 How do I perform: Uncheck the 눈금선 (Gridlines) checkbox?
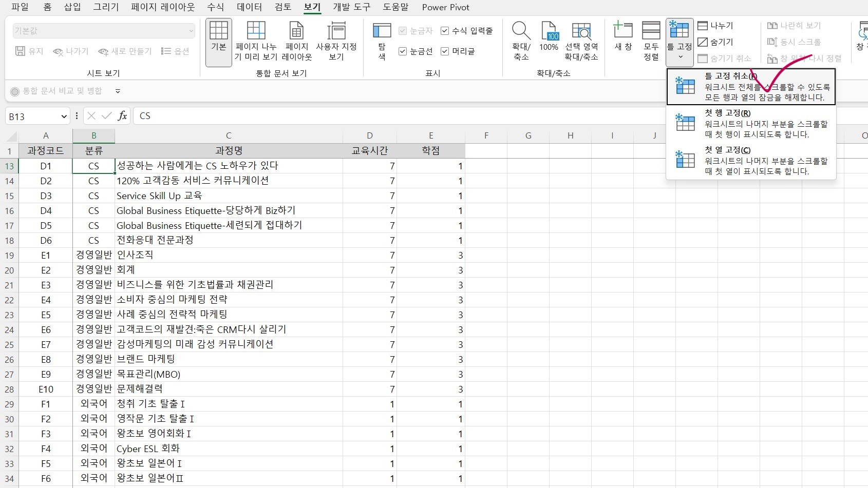(x=403, y=51)
